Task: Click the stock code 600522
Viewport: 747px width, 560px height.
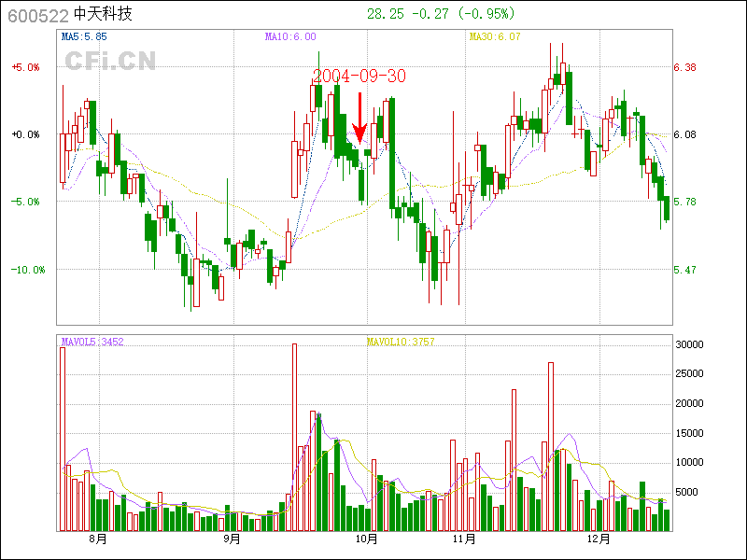Action: (x=38, y=16)
